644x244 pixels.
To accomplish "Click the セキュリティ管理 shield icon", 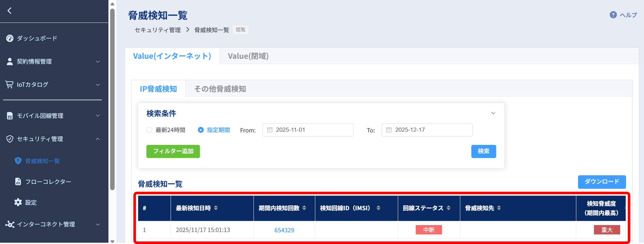I will [10, 139].
